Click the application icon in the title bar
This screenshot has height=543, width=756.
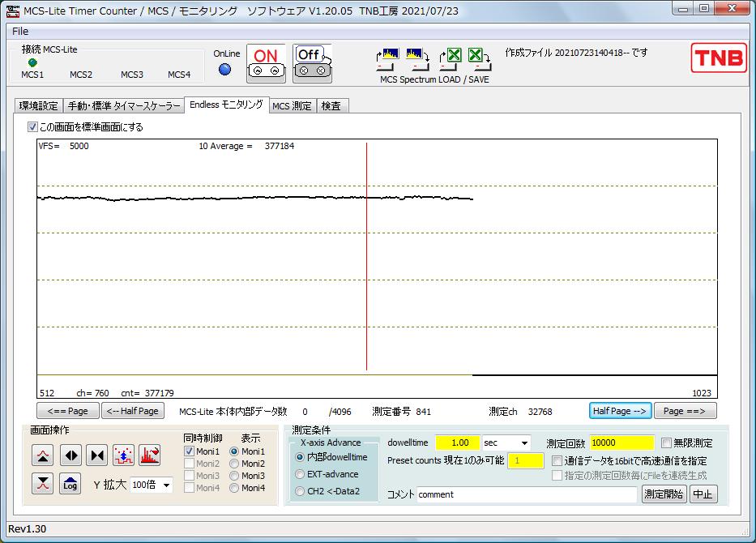coord(13,11)
